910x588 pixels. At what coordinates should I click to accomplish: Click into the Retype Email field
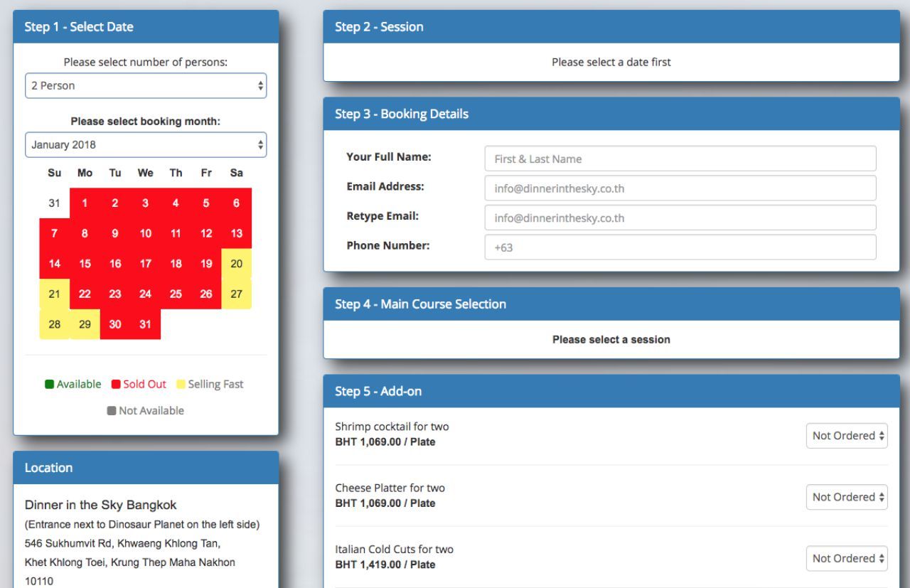point(680,218)
